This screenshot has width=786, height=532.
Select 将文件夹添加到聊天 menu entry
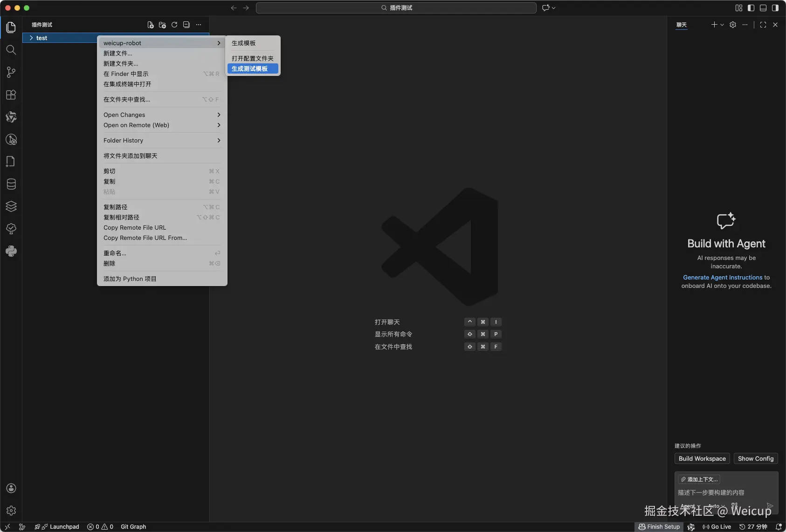[x=162, y=156]
